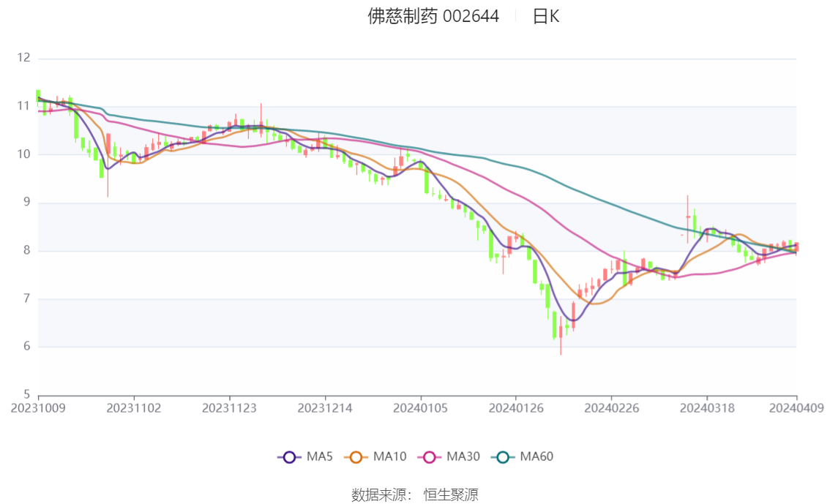This screenshot has width=830, height=504.
Task: Select the 20240105 date tick label
Action: [420, 408]
